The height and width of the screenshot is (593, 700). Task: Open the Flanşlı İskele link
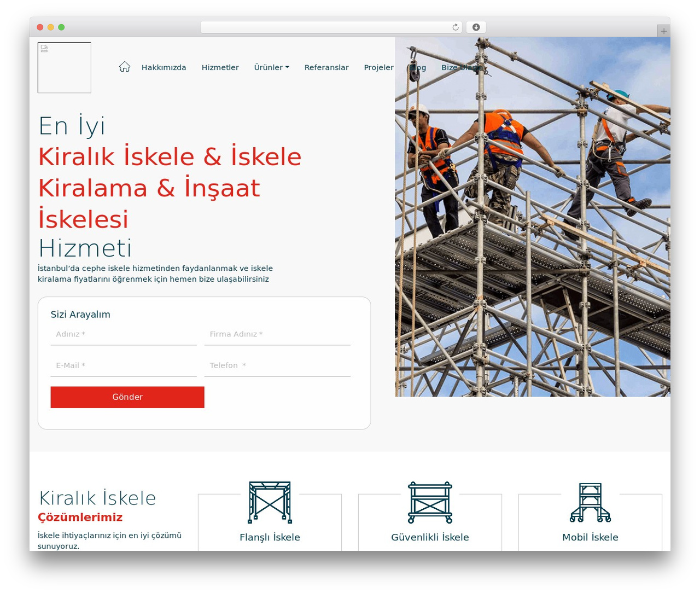pyautogui.click(x=270, y=537)
